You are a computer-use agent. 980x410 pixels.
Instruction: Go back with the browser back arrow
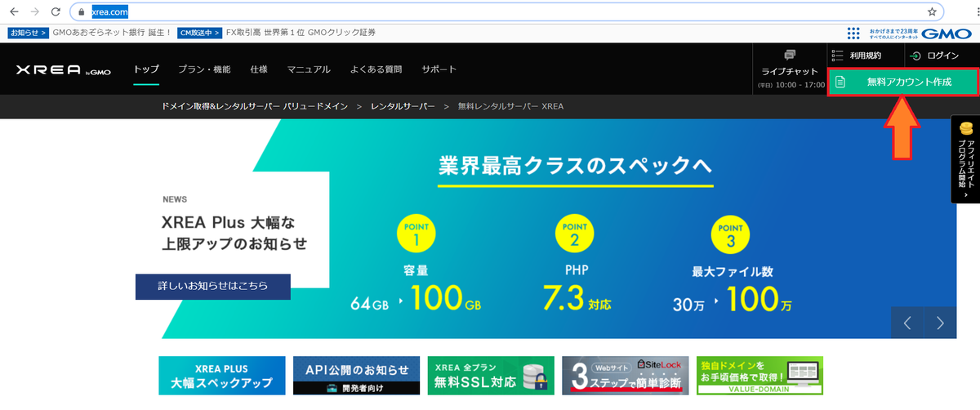pyautogui.click(x=14, y=12)
